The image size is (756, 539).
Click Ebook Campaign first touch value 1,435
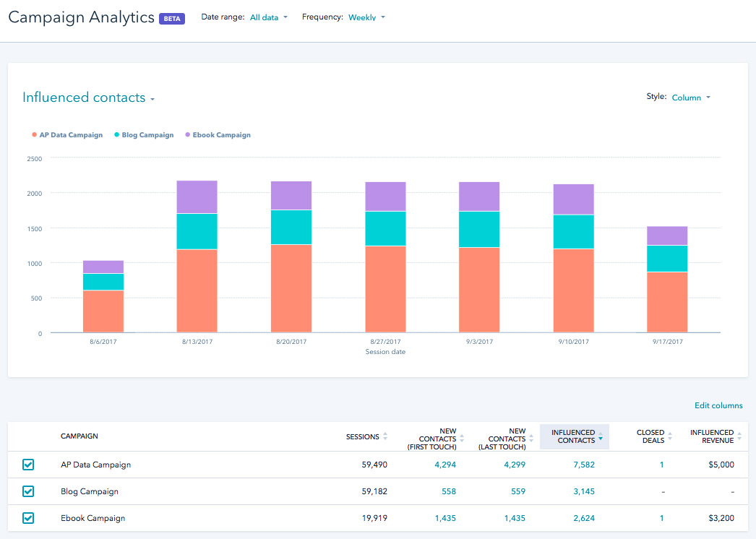pyautogui.click(x=446, y=518)
